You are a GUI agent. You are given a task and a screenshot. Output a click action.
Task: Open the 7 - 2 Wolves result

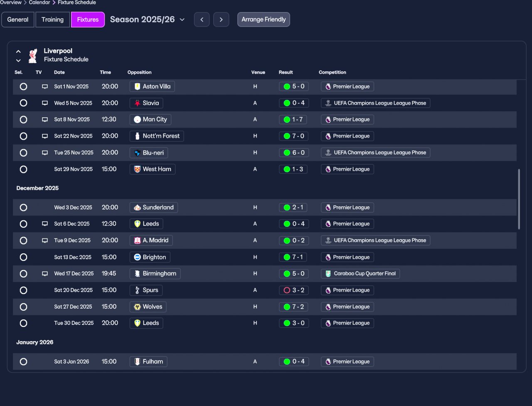tap(294, 307)
